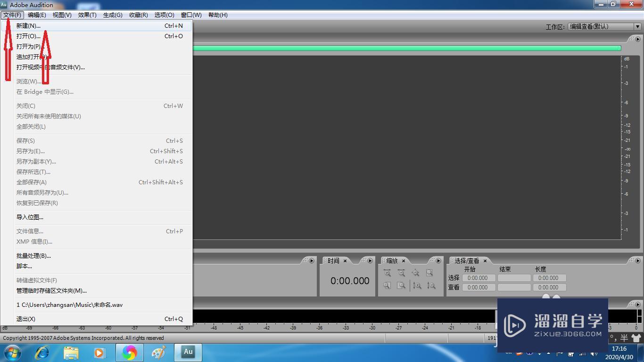The width and height of the screenshot is (644, 362).
Task: Open the 窗口(W) menu
Action: point(191,15)
